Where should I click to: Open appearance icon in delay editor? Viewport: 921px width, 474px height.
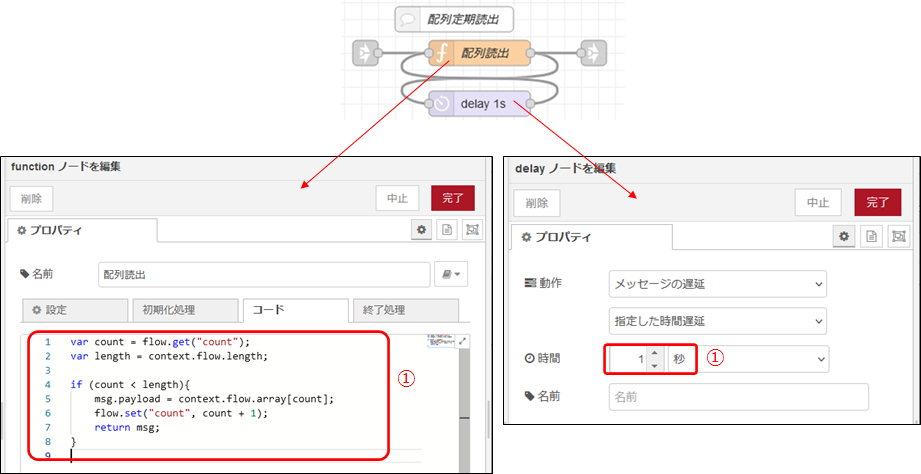[x=897, y=236]
